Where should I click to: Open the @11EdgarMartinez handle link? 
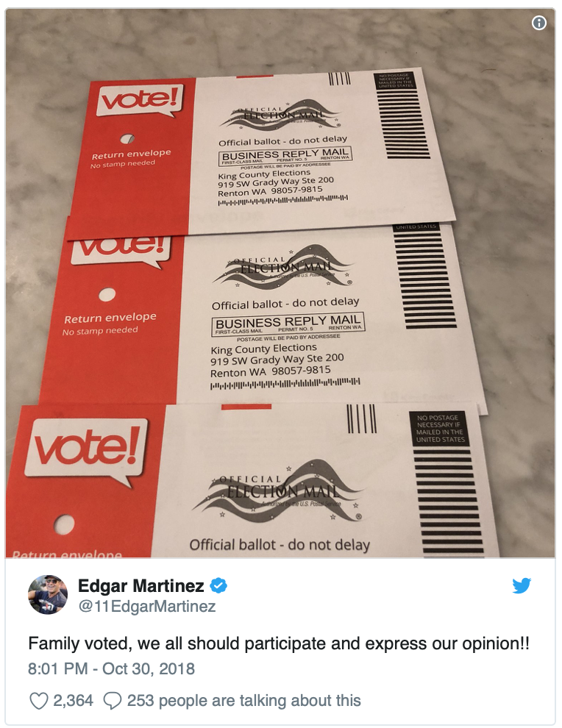(x=147, y=607)
